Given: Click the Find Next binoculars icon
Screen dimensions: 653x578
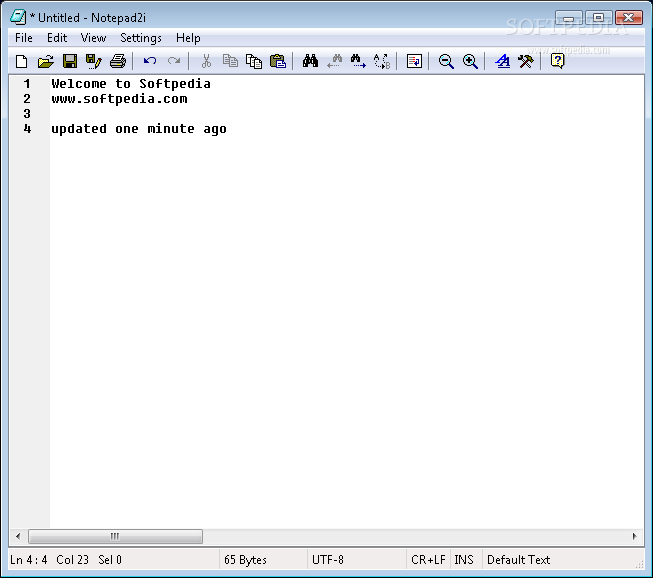Looking at the screenshot, I should point(358,62).
